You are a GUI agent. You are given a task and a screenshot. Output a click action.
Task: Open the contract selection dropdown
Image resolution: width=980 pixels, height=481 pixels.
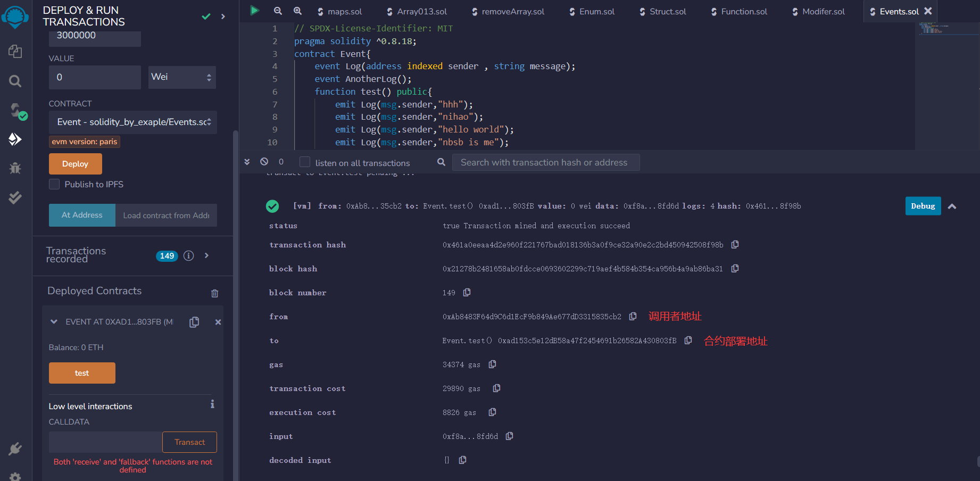tap(133, 122)
